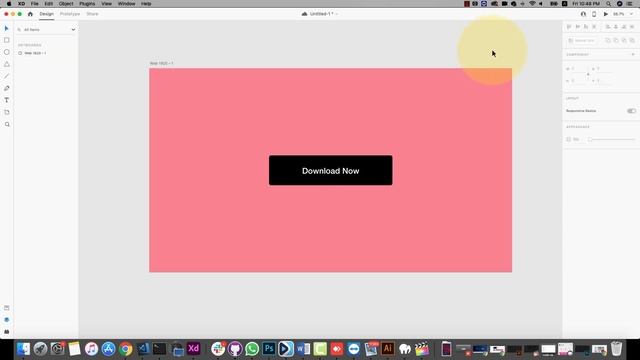
Task: Click the Home icon in XD
Action: tap(30, 14)
